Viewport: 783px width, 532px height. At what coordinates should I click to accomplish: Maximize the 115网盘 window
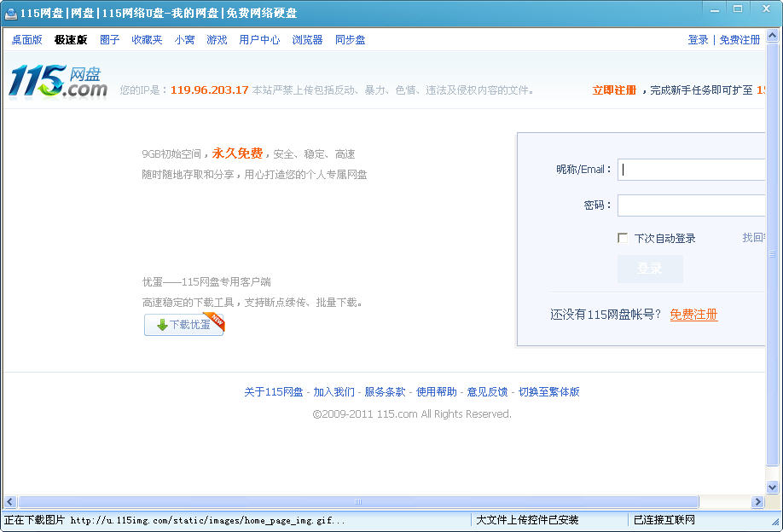click(x=738, y=9)
